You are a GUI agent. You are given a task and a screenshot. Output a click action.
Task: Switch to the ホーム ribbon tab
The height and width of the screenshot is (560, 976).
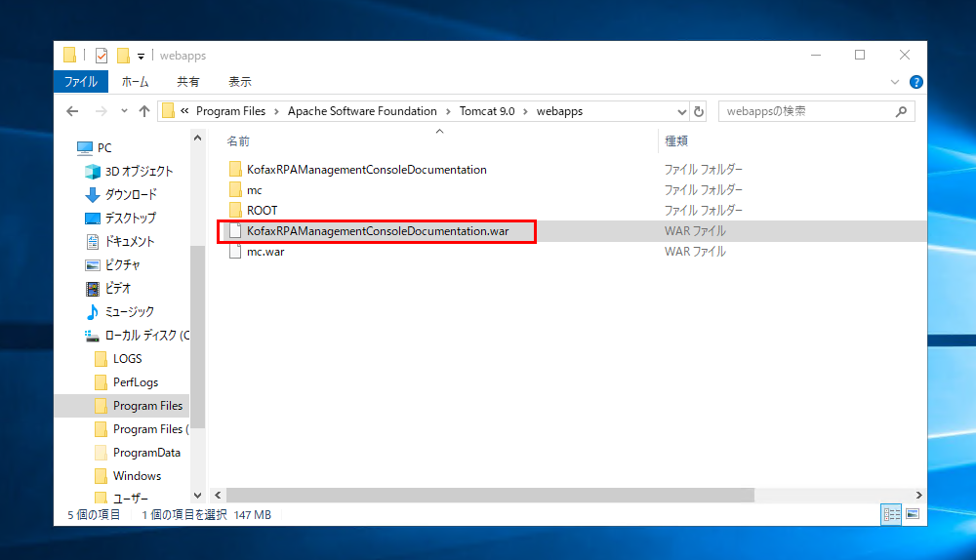(x=135, y=82)
